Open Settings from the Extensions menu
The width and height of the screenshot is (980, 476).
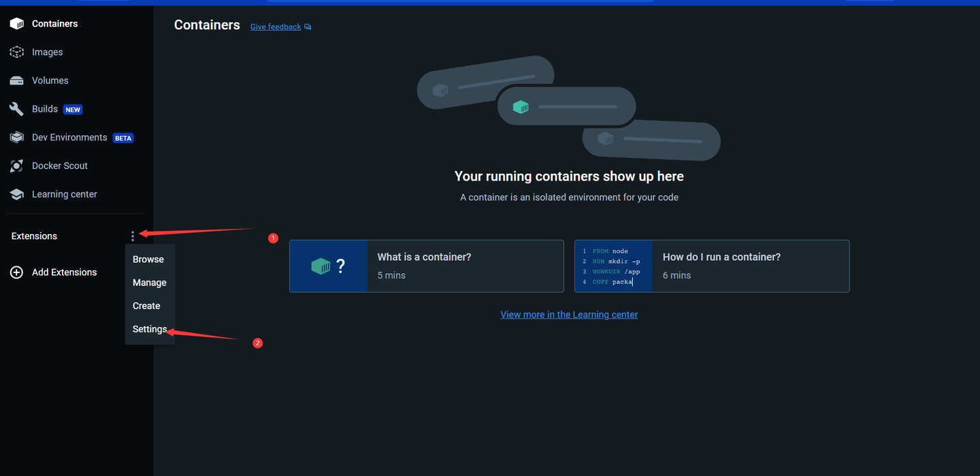click(149, 329)
